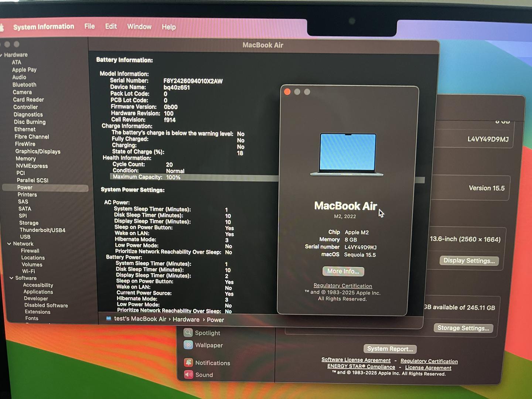
Task: Select SAS in the sidebar
Action: 23,202
